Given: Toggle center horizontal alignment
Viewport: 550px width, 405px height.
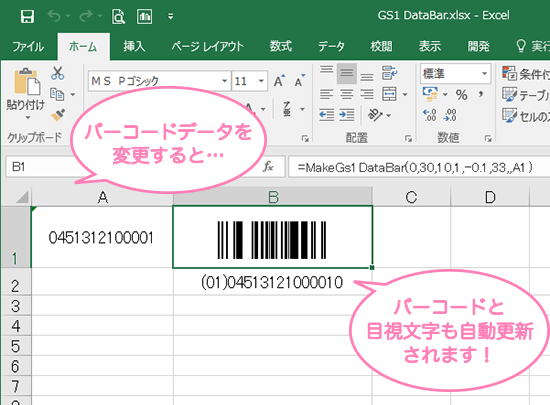Looking at the screenshot, I should [347, 94].
